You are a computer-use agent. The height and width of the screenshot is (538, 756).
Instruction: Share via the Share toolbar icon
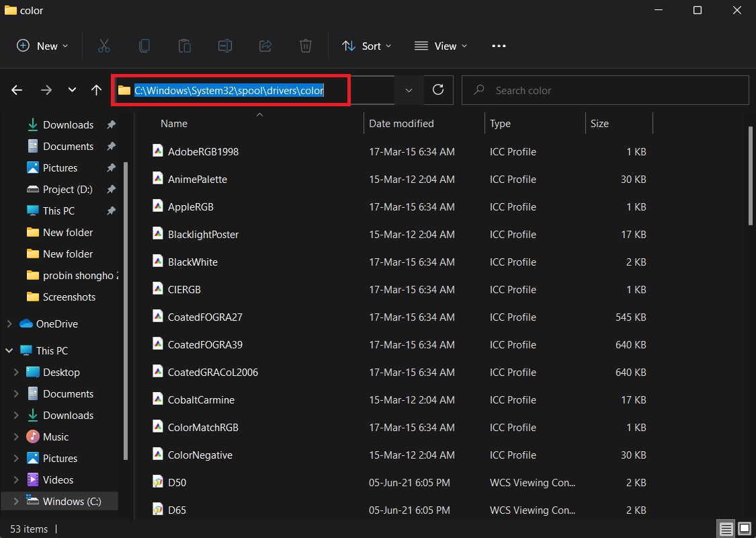(265, 46)
